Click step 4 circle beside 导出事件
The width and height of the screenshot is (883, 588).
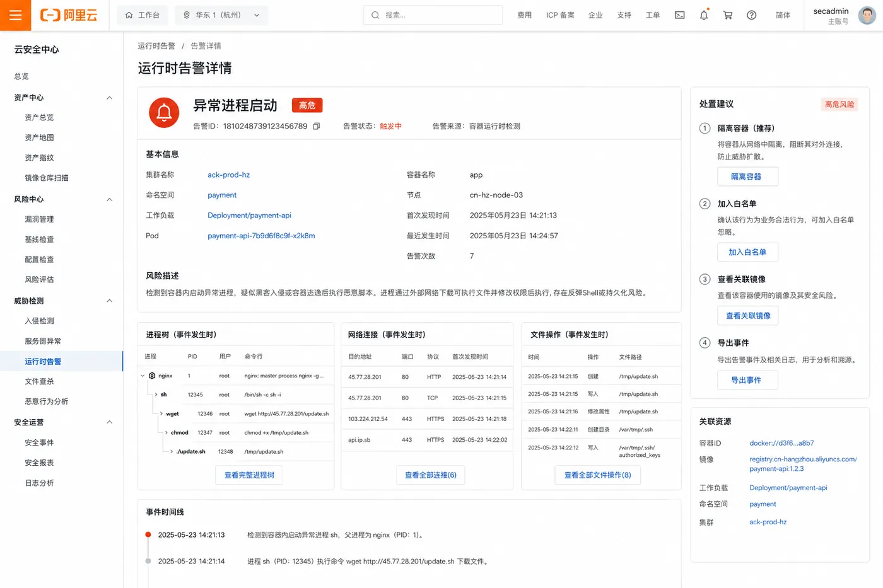705,343
